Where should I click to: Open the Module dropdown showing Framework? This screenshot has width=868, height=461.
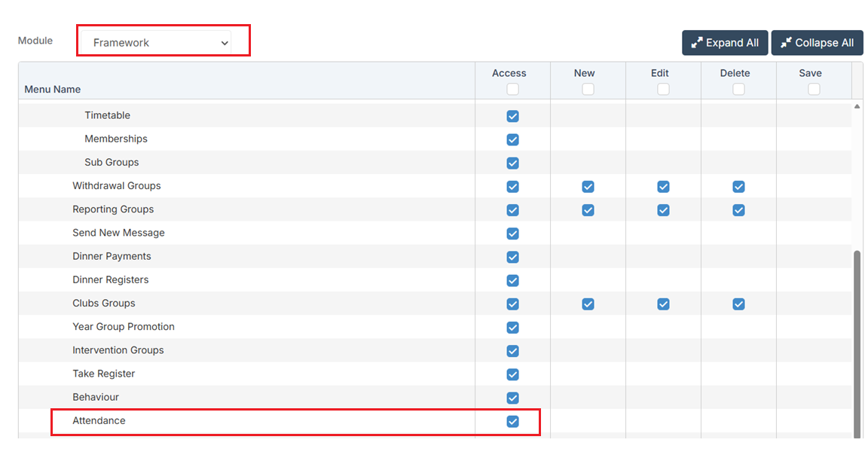pyautogui.click(x=161, y=43)
